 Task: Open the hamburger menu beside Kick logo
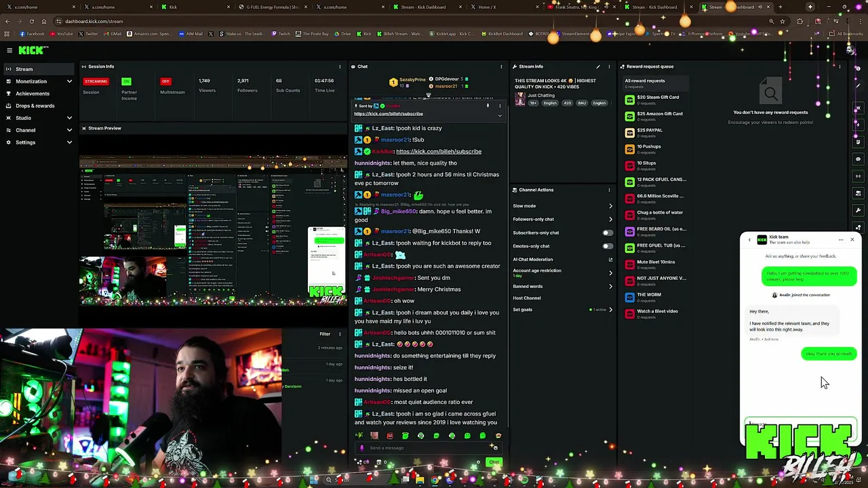pyautogui.click(x=9, y=50)
